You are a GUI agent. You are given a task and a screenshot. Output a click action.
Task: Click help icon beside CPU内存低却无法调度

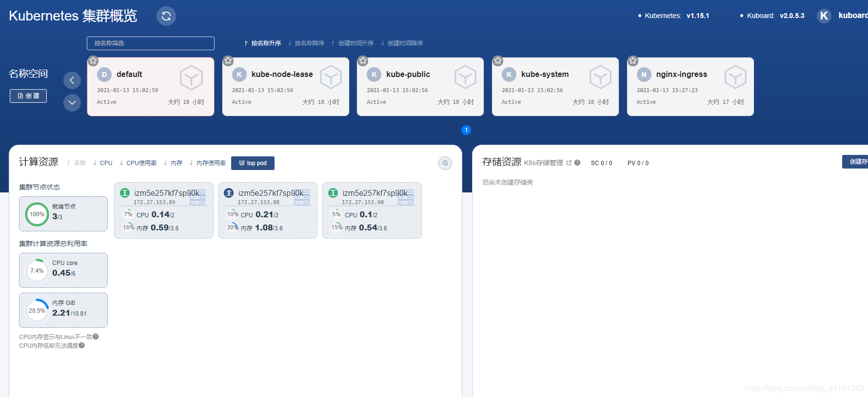(x=81, y=345)
